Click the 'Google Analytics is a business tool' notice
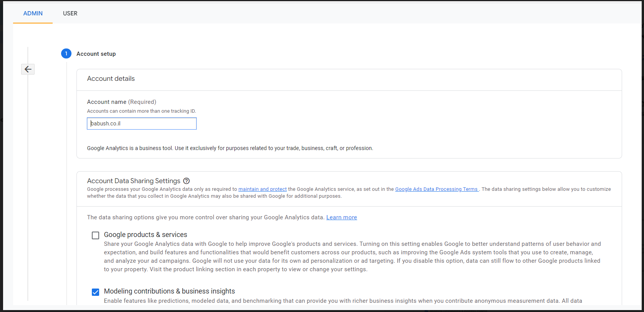 230,148
